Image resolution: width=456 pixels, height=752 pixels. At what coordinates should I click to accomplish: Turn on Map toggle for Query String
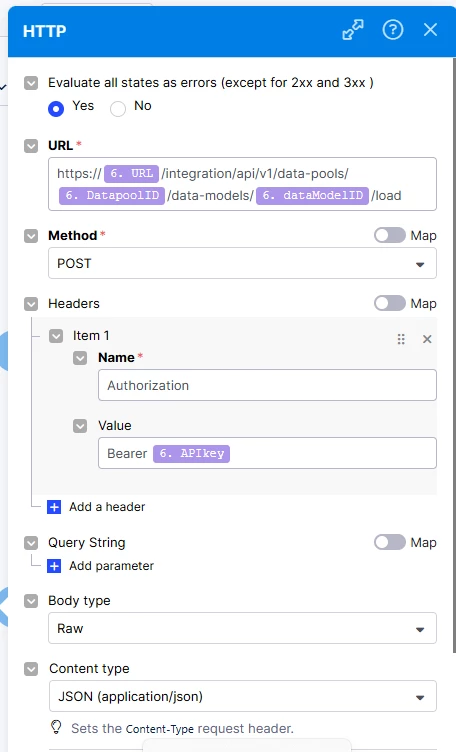pyautogui.click(x=389, y=542)
